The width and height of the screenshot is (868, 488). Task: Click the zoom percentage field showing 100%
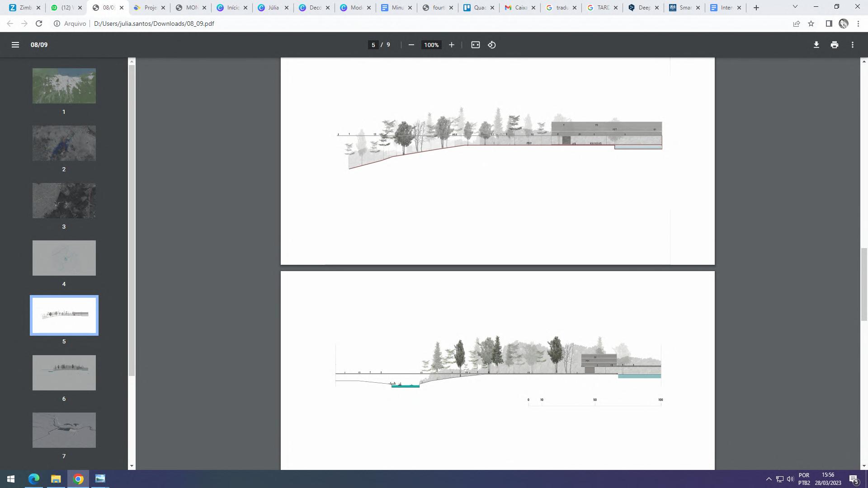(431, 45)
